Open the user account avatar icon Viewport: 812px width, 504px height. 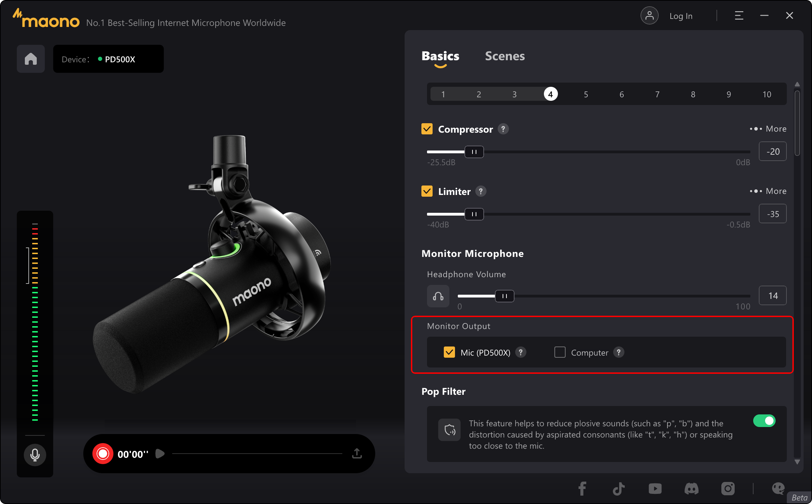649,16
